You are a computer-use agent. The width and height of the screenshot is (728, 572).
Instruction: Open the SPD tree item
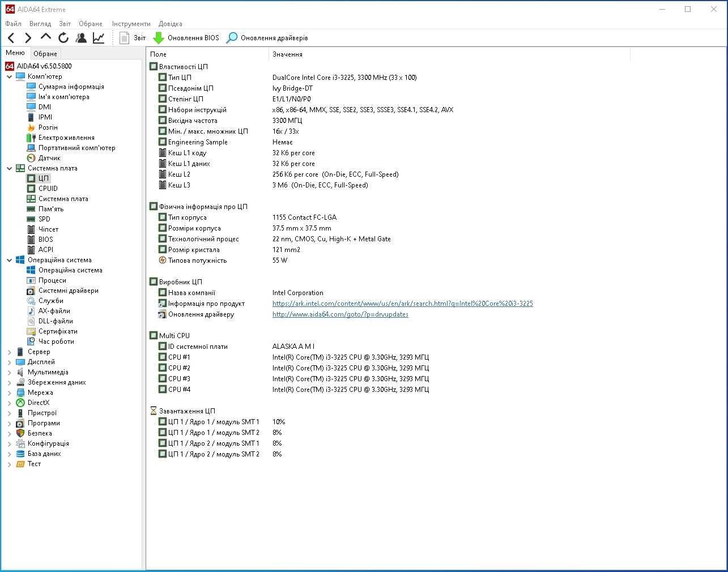coord(44,219)
